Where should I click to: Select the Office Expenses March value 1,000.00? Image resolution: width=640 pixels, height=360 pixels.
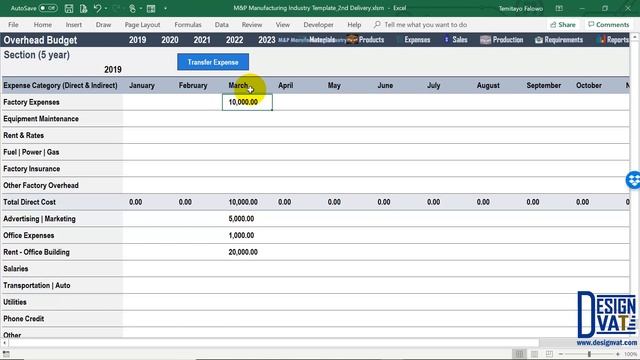pos(241,236)
